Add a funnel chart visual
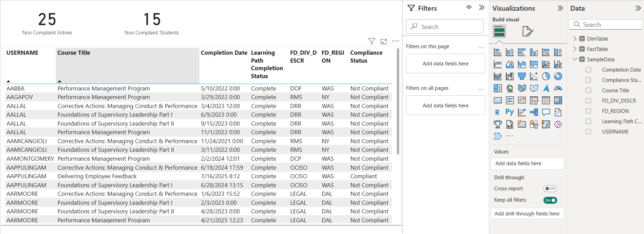This screenshot has width=644, height=234. pyautogui.click(x=522, y=76)
